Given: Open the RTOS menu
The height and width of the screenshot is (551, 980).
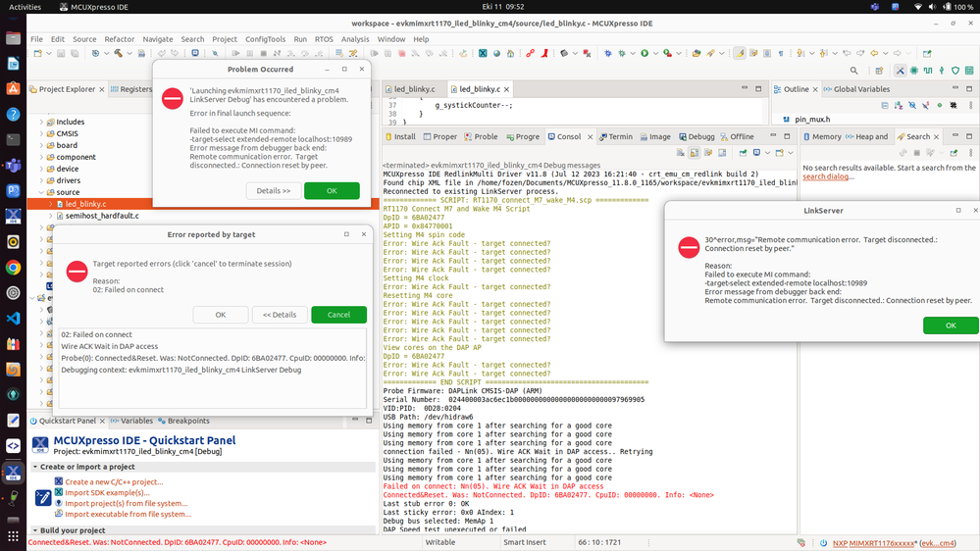Looking at the screenshot, I should click(x=324, y=39).
